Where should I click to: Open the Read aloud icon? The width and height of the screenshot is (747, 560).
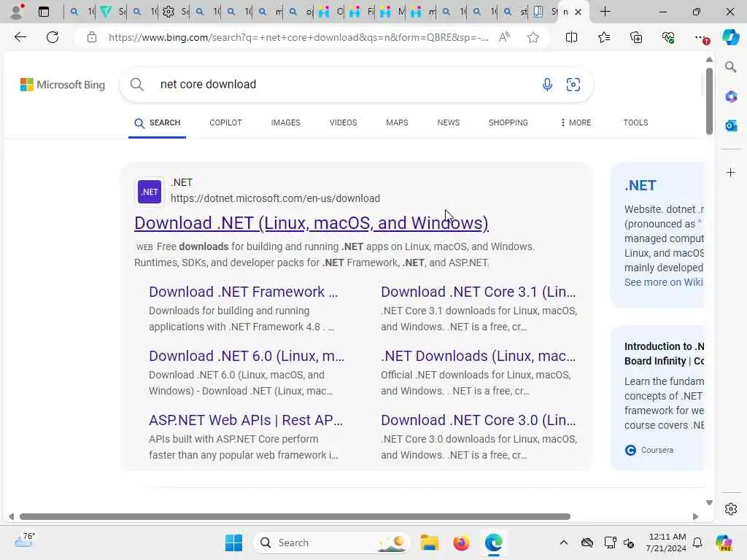[504, 37]
